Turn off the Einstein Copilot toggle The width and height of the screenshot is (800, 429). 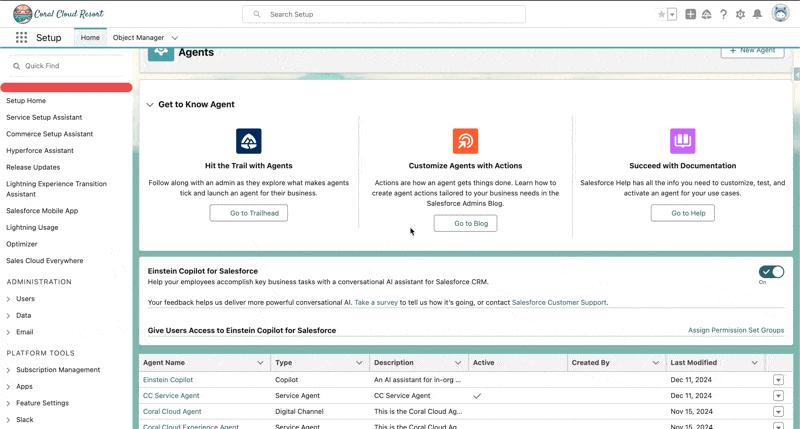click(x=771, y=272)
